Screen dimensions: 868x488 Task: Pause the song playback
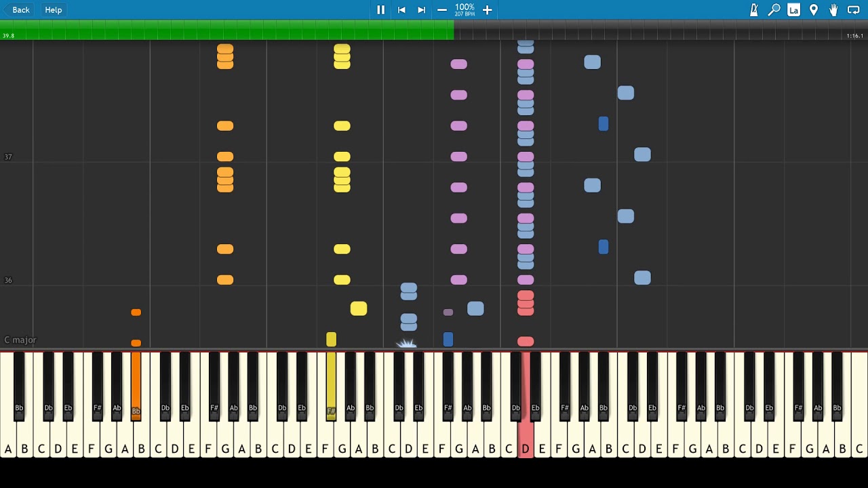coord(380,9)
